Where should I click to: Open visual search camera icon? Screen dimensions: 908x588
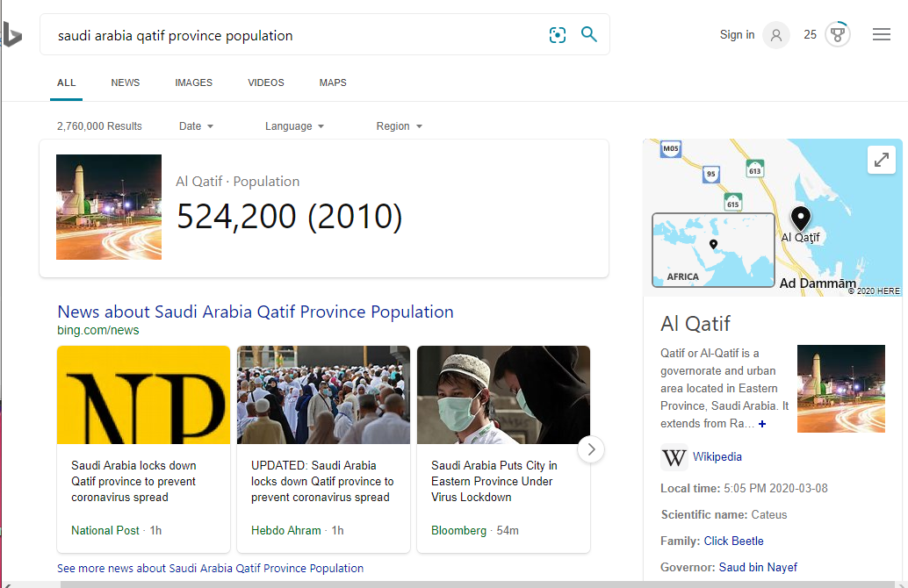pyautogui.click(x=557, y=35)
